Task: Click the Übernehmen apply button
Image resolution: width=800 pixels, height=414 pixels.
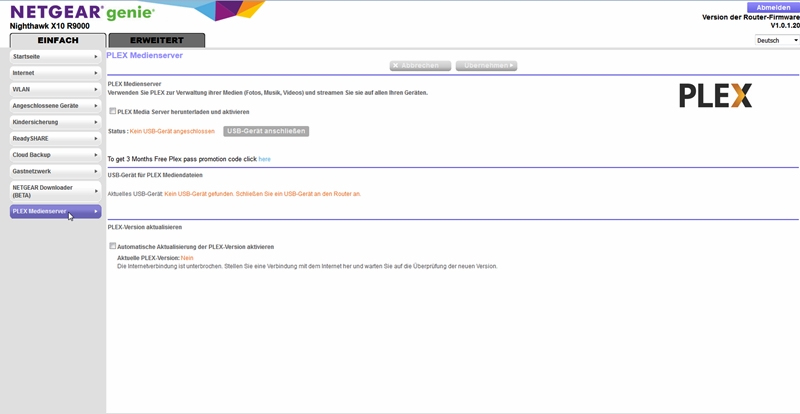Action: pos(486,66)
